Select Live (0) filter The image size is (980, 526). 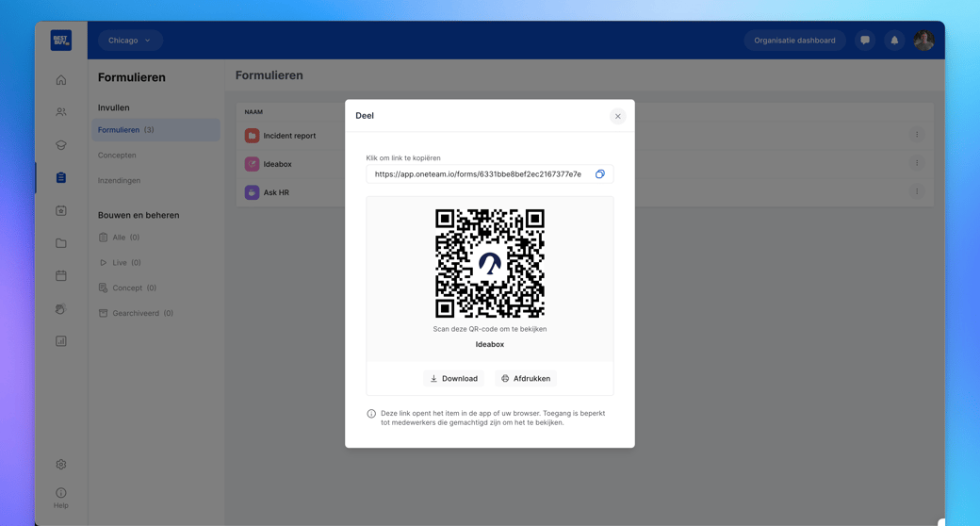120,263
